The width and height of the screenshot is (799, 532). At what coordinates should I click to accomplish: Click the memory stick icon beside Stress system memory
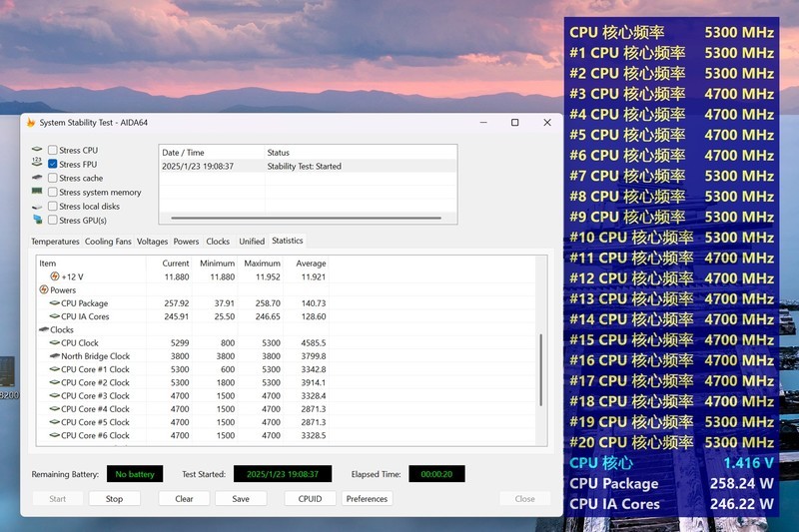click(37, 192)
